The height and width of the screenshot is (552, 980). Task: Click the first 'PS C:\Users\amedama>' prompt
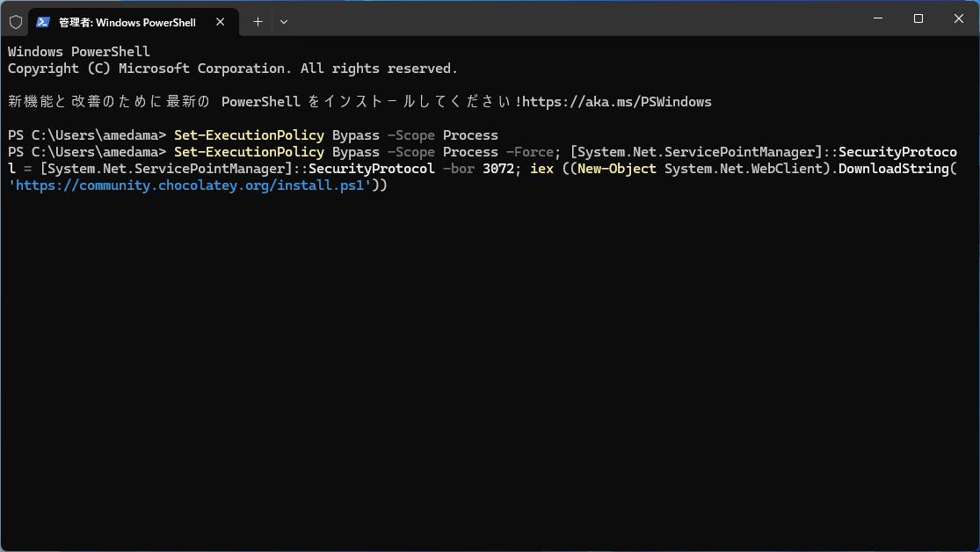click(87, 135)
